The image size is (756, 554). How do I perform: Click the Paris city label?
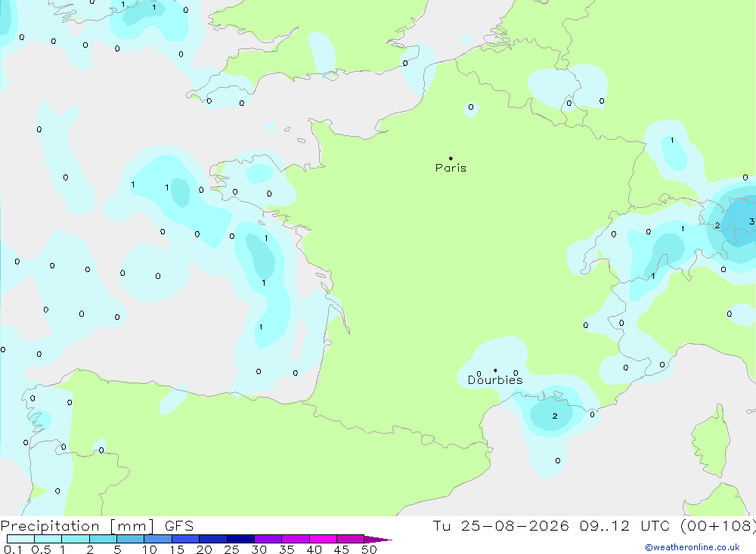pyautogui.click(x=451, y=168)
